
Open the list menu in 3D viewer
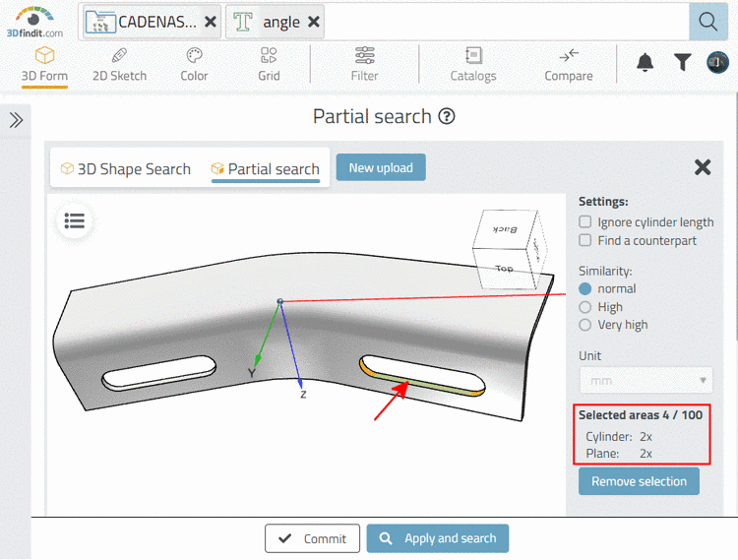pyautogui.click(x=75, y=220)
